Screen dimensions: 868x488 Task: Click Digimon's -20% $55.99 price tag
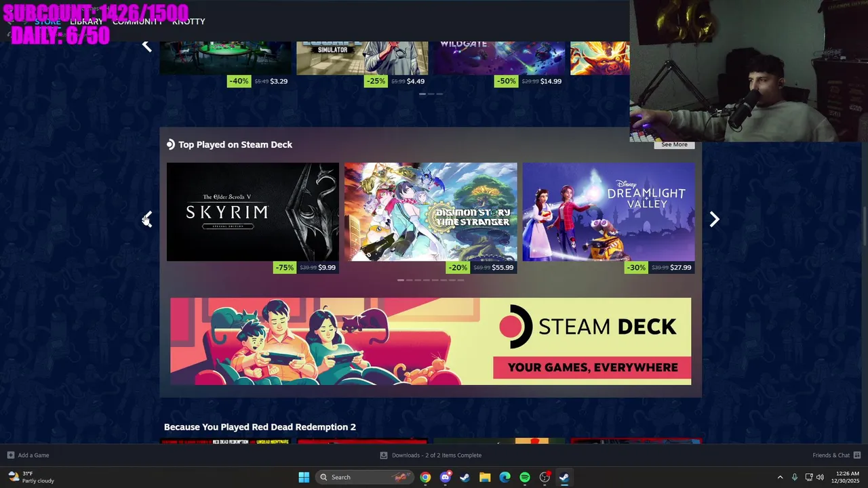pyautogui.click(x=481, y=267)
